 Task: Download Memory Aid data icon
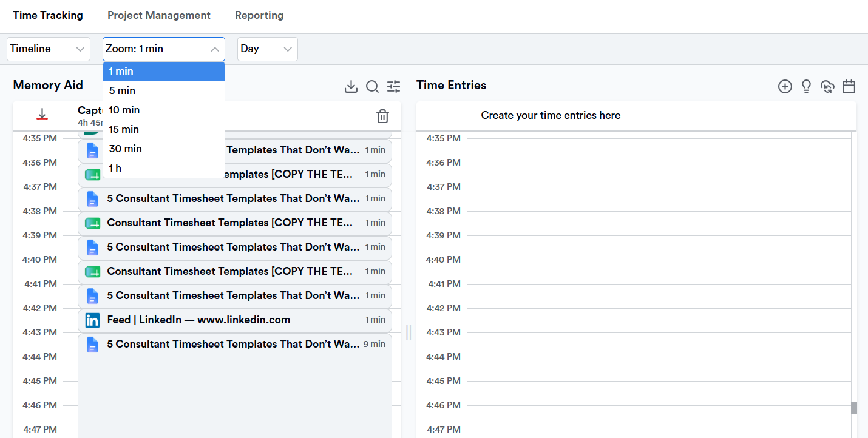351,87
